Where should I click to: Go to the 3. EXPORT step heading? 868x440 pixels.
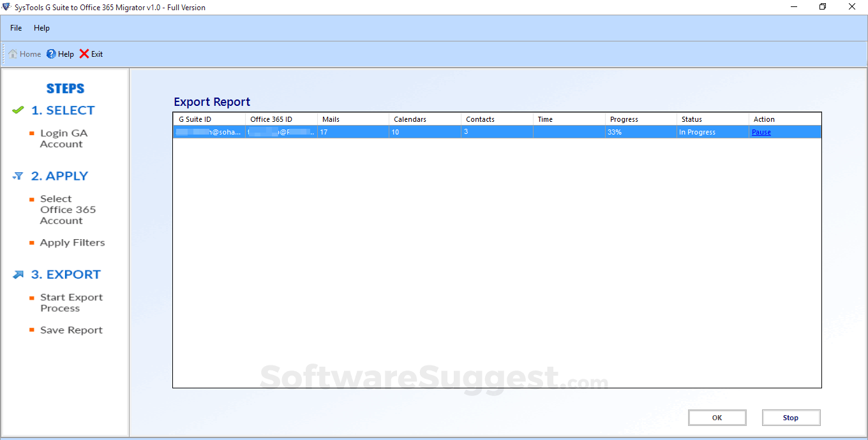tap(66, 274)
